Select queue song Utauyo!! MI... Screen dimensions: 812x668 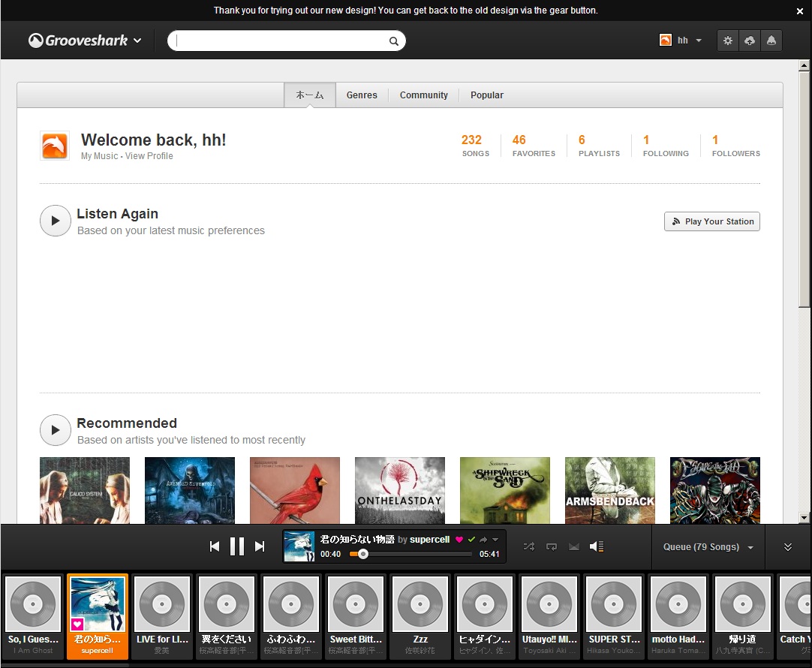[549, 616]
